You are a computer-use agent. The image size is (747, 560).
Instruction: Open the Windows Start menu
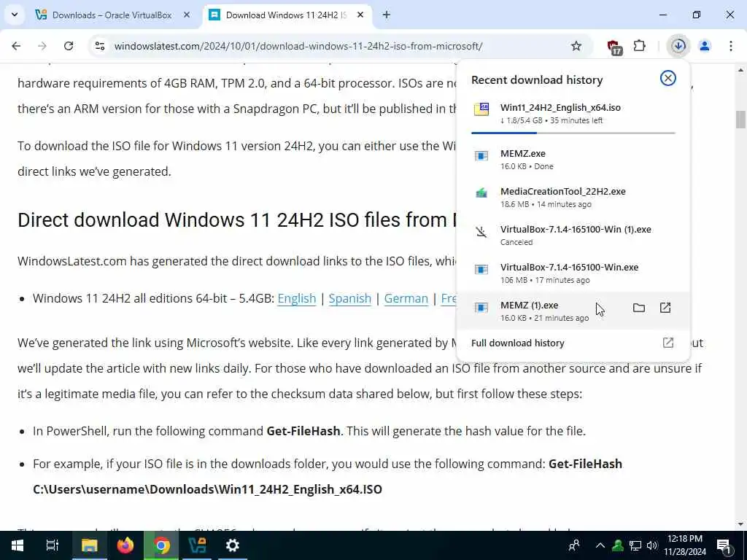click(x=18, y=545)
